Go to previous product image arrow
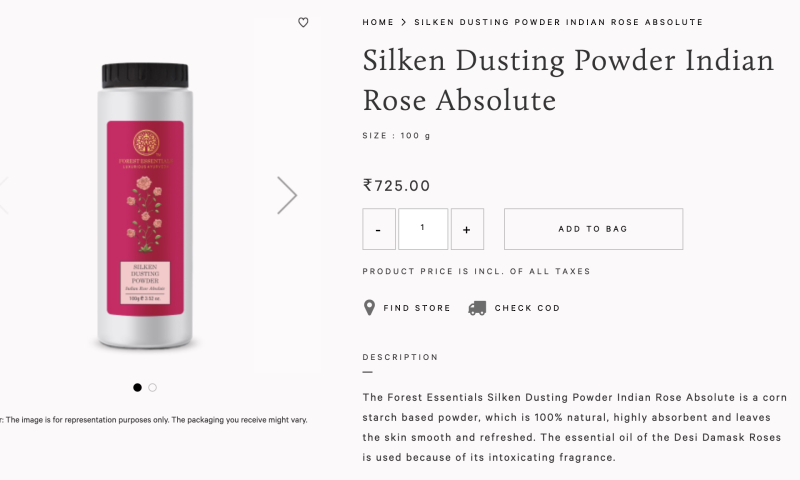Image resolution: width=800 pixels, height=480 pixels. tap(3, 195)
